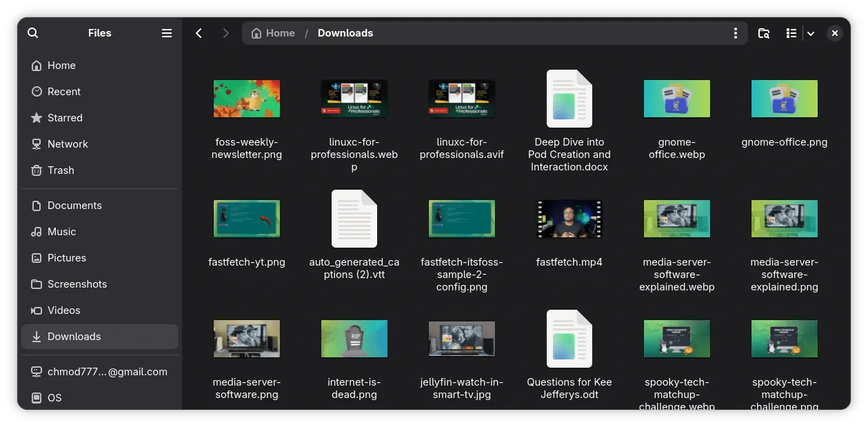Select the auto_generated_captions (2).vtt file icon
The height and width of the screenshot is (427, 868).
[354, 219]
